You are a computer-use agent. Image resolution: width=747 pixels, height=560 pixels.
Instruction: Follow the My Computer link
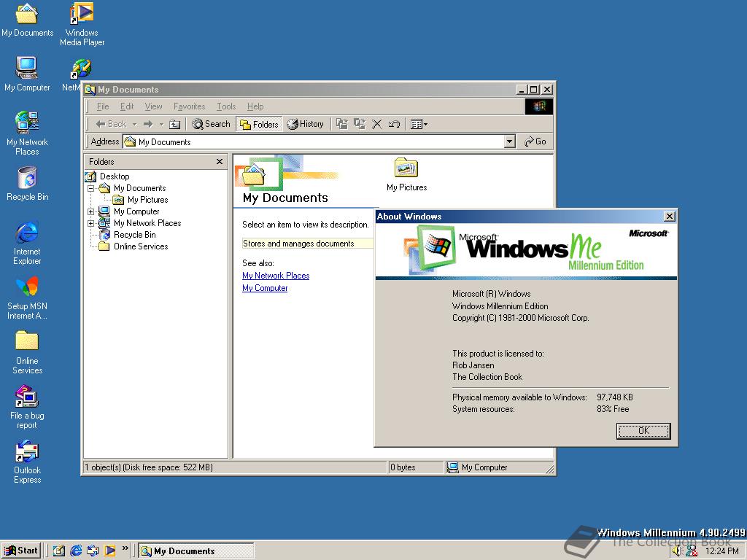265,288
